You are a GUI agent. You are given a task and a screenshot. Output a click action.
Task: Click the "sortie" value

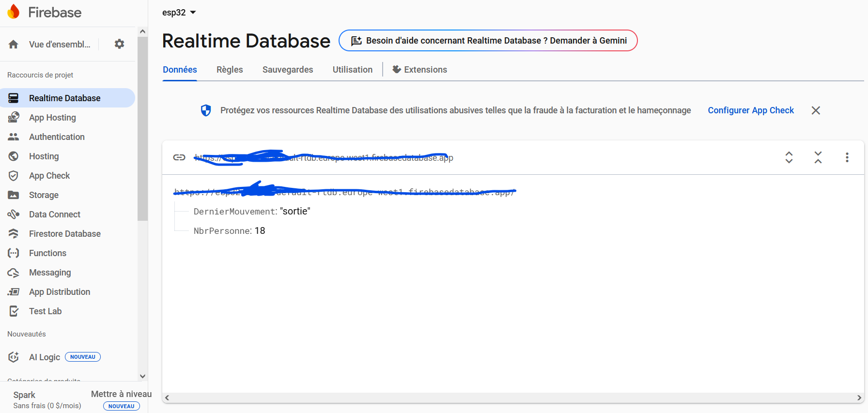tap(295, 211)
